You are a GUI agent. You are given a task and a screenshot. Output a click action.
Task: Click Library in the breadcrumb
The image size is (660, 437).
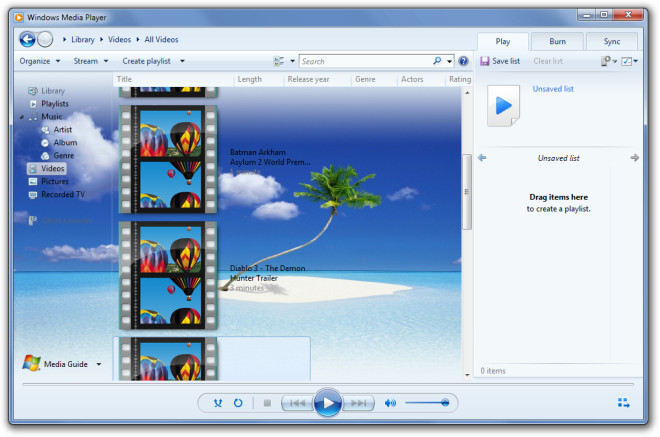(x=82, y=40)
